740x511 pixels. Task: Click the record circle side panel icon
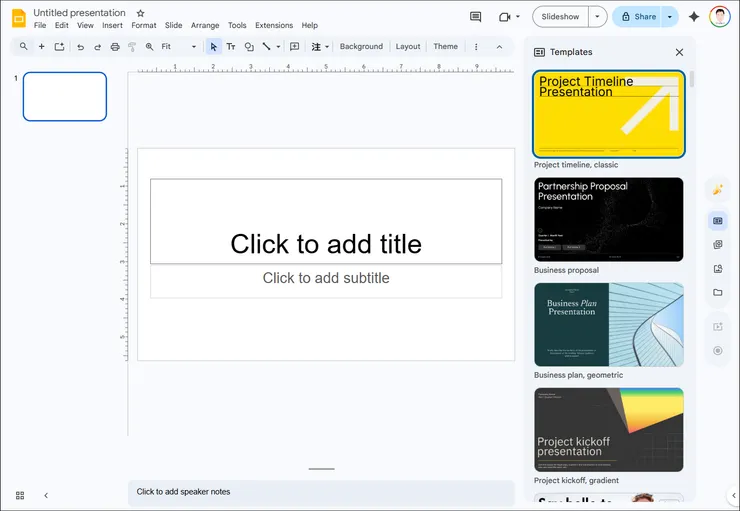pos(717,351)
